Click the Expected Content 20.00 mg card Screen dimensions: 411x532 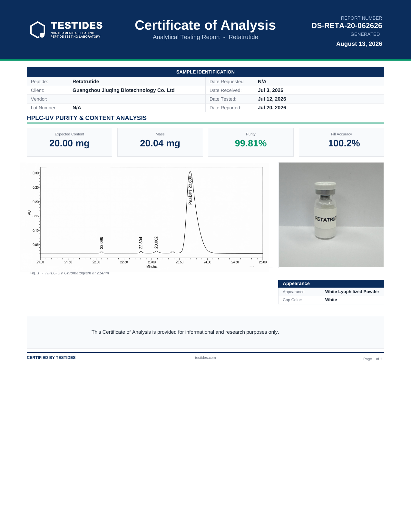tap(69, 142)
